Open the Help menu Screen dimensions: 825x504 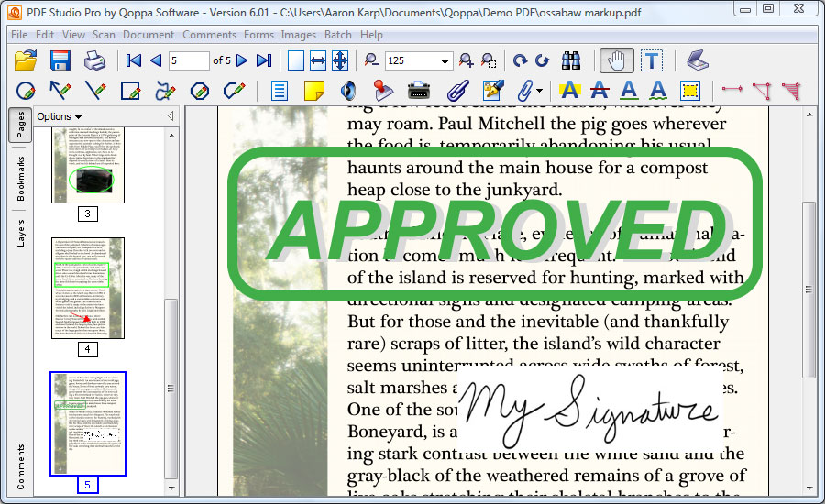pyautogui.click(x=371, y=35)
